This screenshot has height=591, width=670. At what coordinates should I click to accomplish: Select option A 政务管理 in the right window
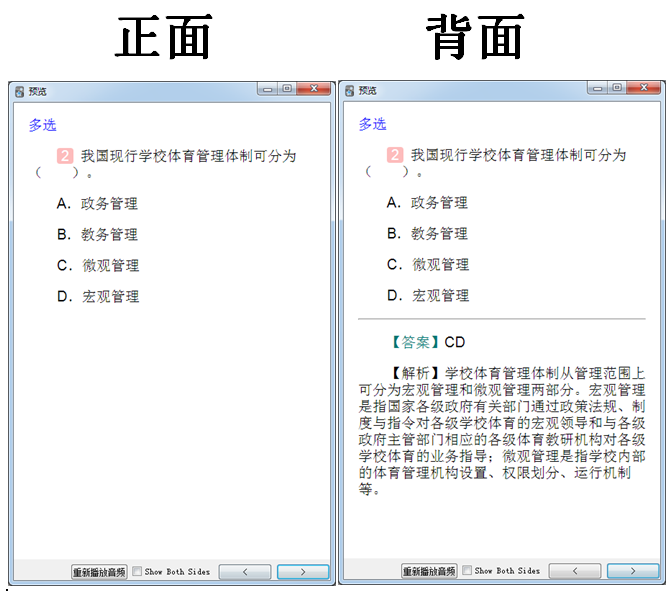click(x=427, y=203)
